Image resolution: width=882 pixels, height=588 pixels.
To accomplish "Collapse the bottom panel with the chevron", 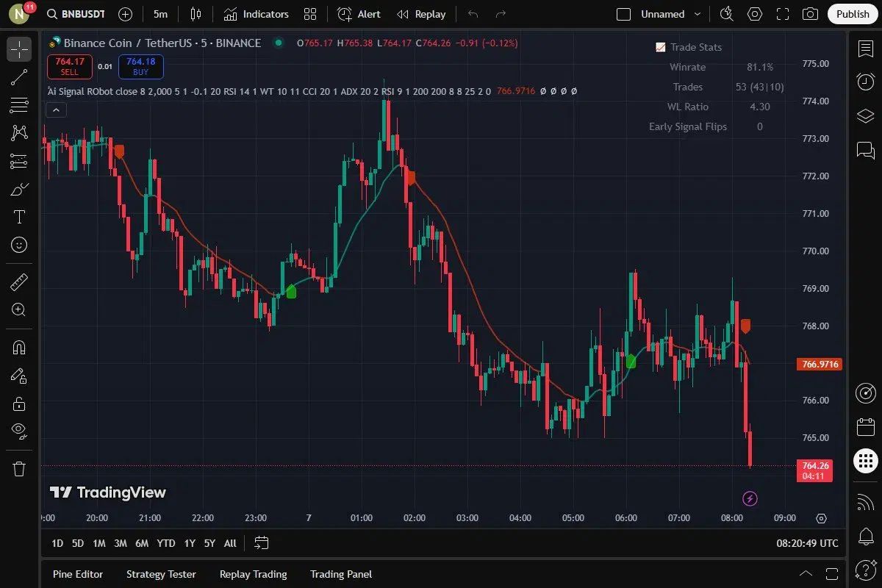I will pyautogui.click(x=806, y=573).
